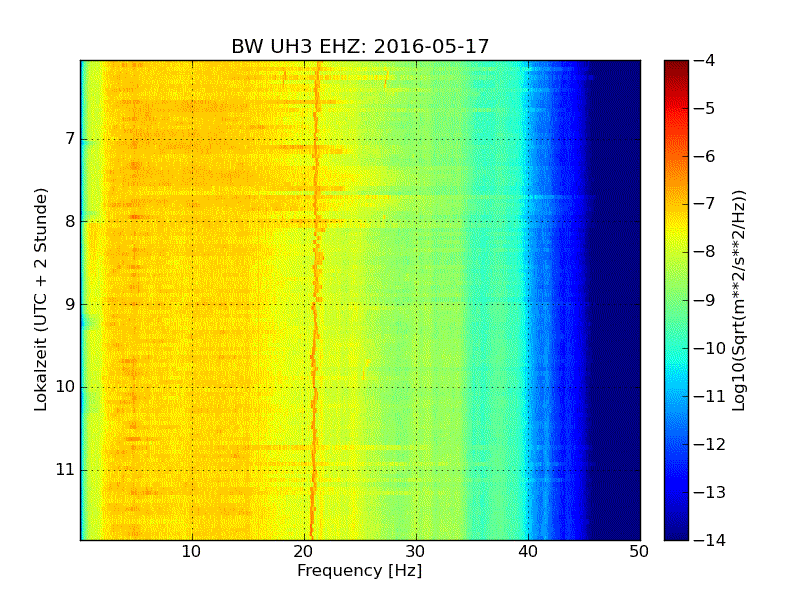Screen dimensions: 800x600
Task: Click colorbar tick label −12
Action: click(710, 444)
